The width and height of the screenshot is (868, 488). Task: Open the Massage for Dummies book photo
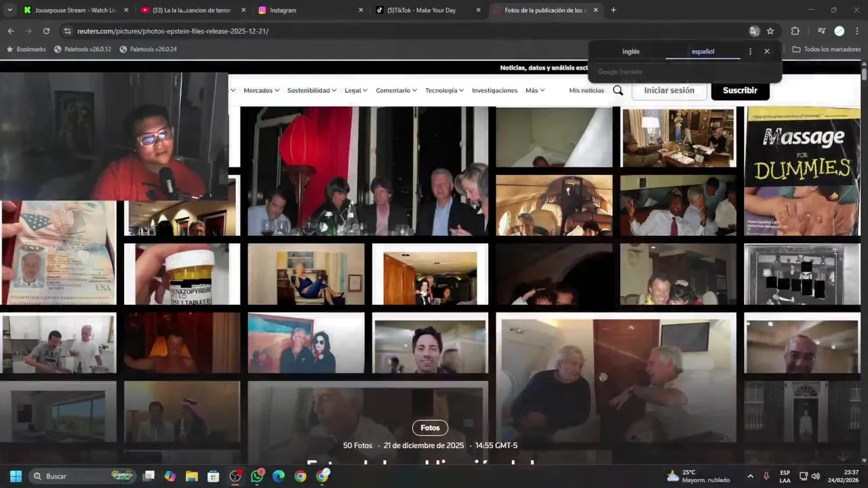(802, 171)
